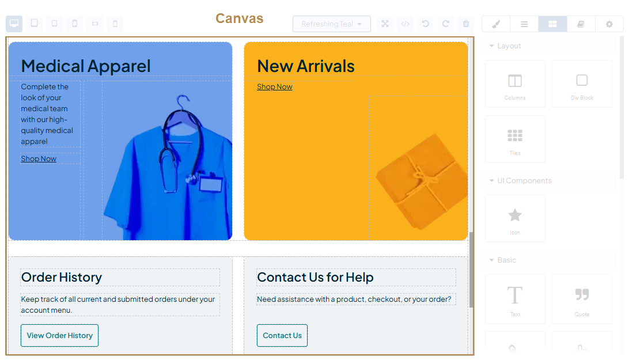Follow the Shop Now link under New Arrivals
629x364 pixels.
coord(275,87)
